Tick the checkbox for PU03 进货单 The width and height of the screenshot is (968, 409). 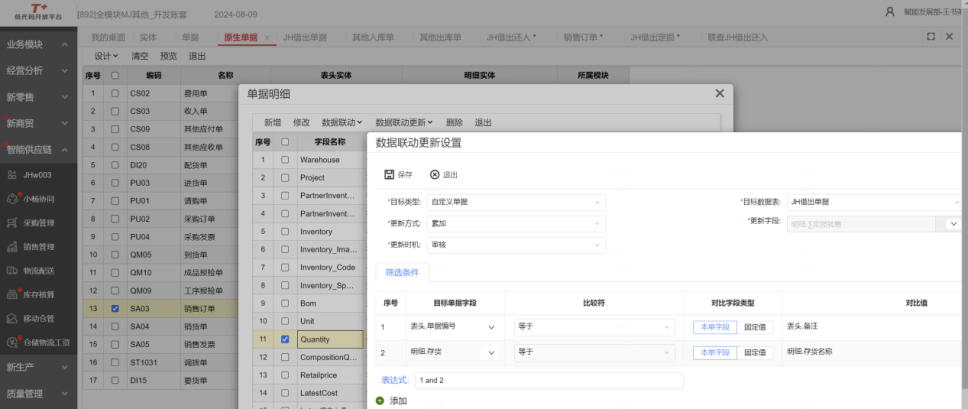pyautogui.click(x=115, y=183)
